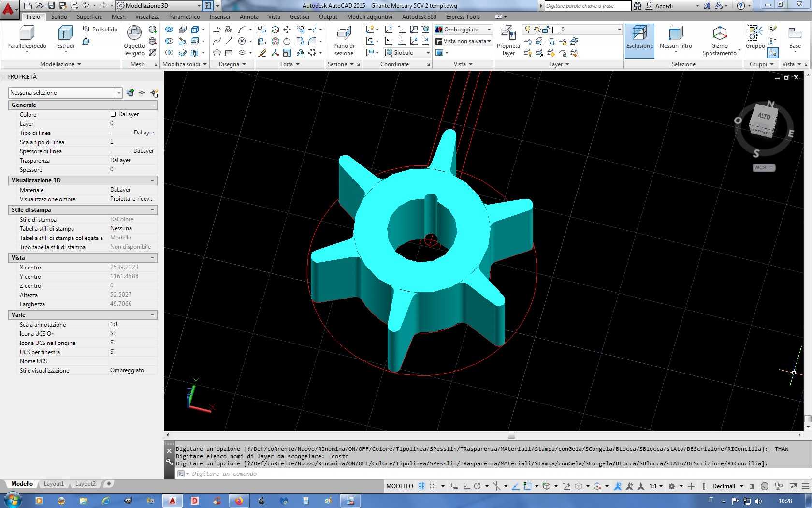Select the polygon draw tool in Disegna
Viewport: 812px width, 508px height.
[x=217, y=53]
